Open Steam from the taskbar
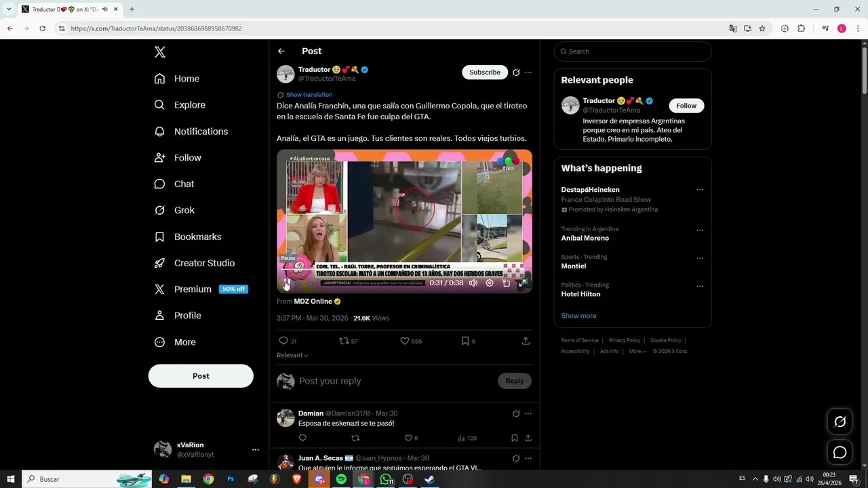Viewport: 868px width, 488px height. (429, 479)
